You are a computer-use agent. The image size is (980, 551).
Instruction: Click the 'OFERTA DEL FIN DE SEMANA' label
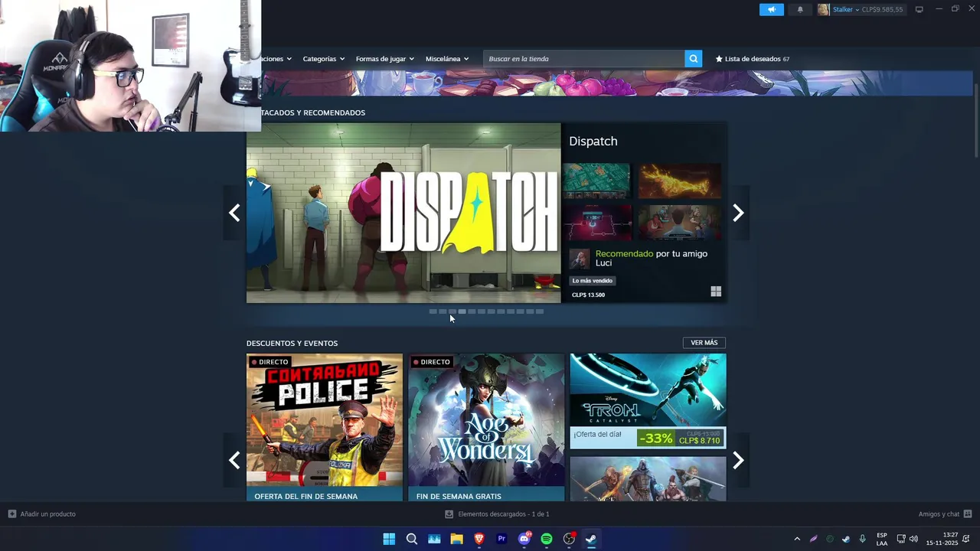coord(305,497)
